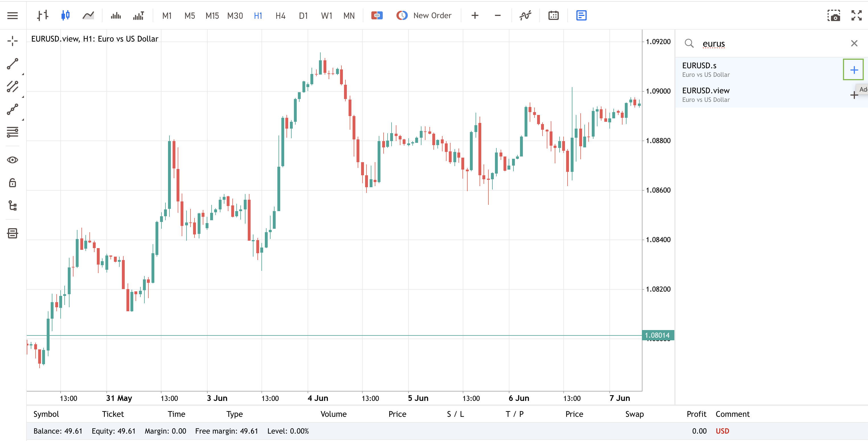Add EURUSD.s to Market Watch

point(853,70)
